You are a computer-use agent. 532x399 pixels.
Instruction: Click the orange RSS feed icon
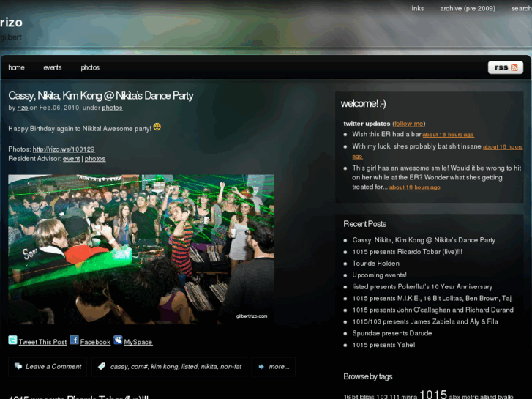tap(514, 67)
